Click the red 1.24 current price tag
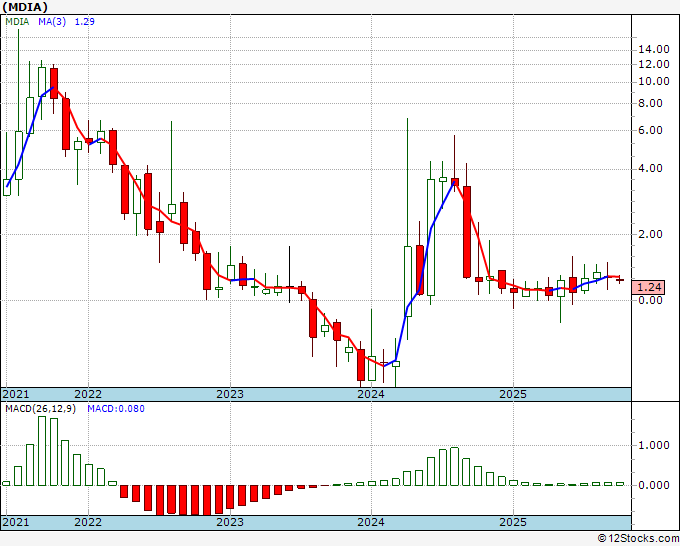Screen dimensions: 680x546 (x=649, y=286)
